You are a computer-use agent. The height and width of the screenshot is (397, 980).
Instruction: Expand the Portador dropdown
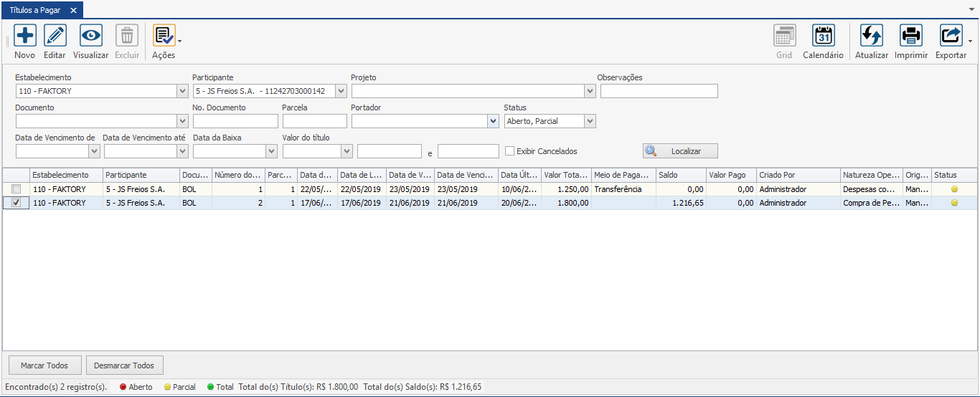(493, 121)
